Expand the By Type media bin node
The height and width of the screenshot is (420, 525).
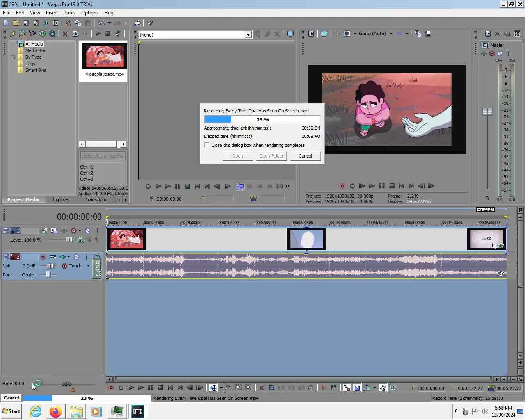click(13, 57)
